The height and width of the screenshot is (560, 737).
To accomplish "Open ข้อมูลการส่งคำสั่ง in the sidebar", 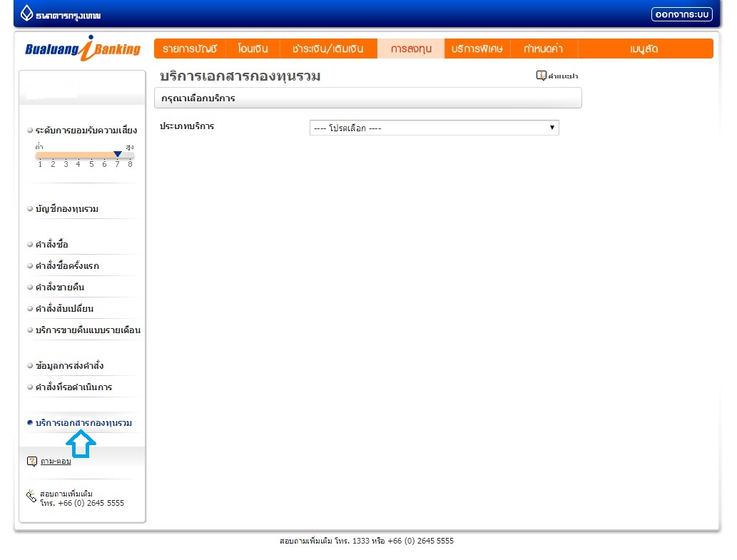I will 70,365.
